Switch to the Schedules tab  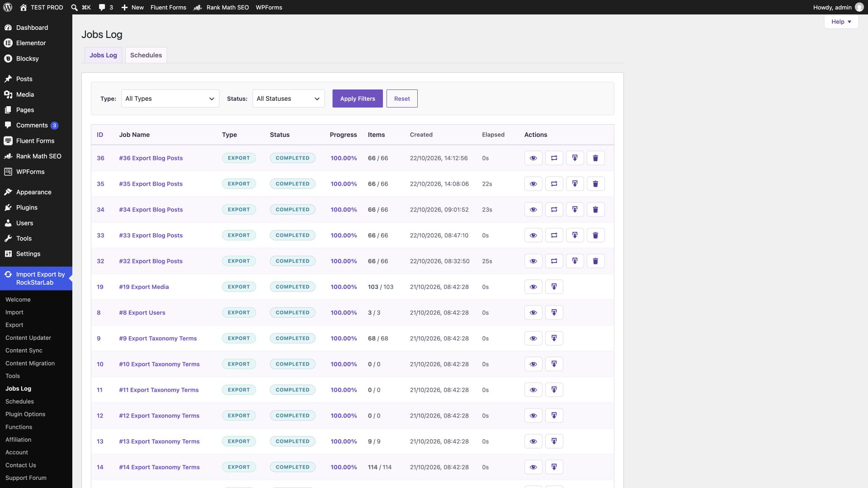[x=146, y=55]
